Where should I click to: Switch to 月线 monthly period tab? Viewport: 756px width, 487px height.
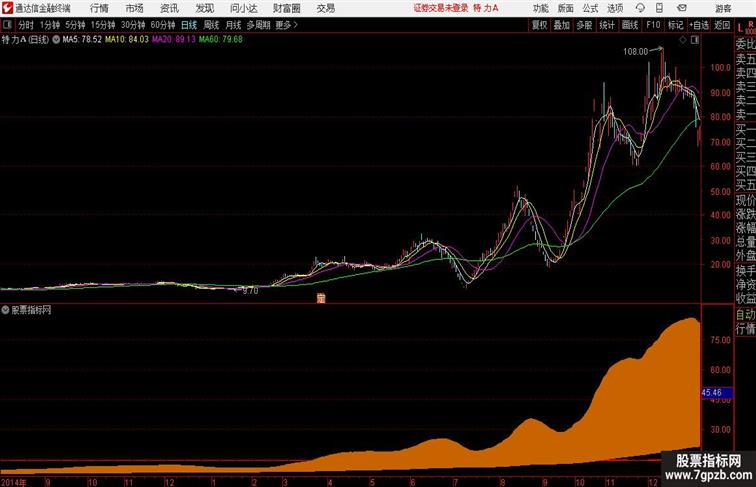[233, 25]
